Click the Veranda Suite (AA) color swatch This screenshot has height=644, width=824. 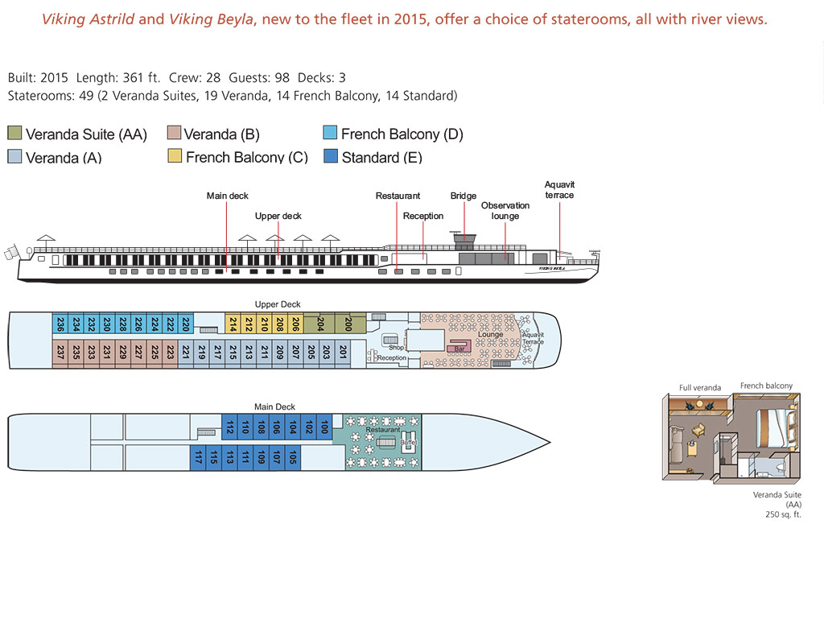[14, 133]
